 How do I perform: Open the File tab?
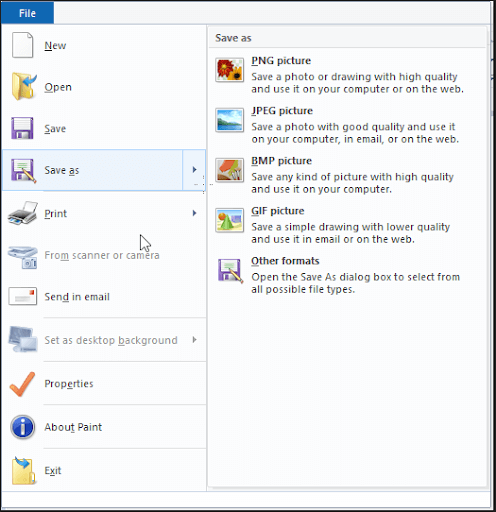27,13
